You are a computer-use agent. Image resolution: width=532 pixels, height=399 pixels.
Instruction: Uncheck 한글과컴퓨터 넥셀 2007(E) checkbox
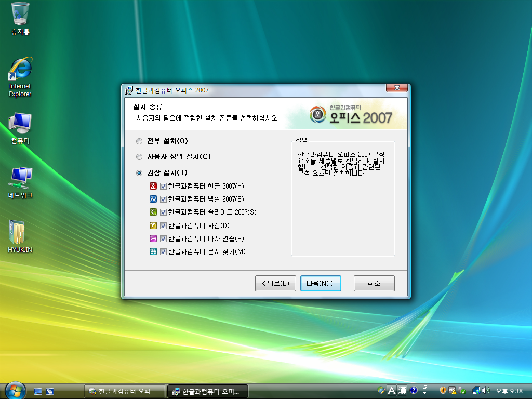[163, 199]
